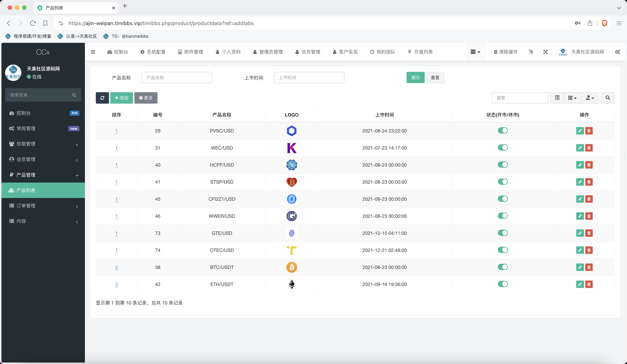Expand 会员管理 sidebar menu

[x=43, y=159]
